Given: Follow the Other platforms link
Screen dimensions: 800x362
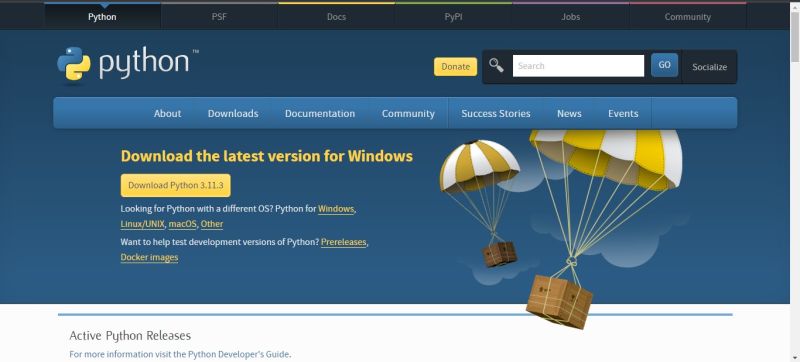Looking at the screenshot, I should click(212, 224).
